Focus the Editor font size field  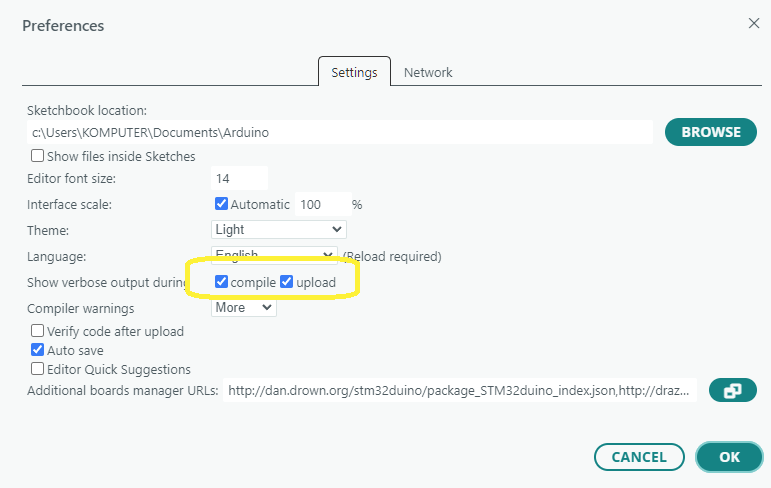(x=239, y=178)
